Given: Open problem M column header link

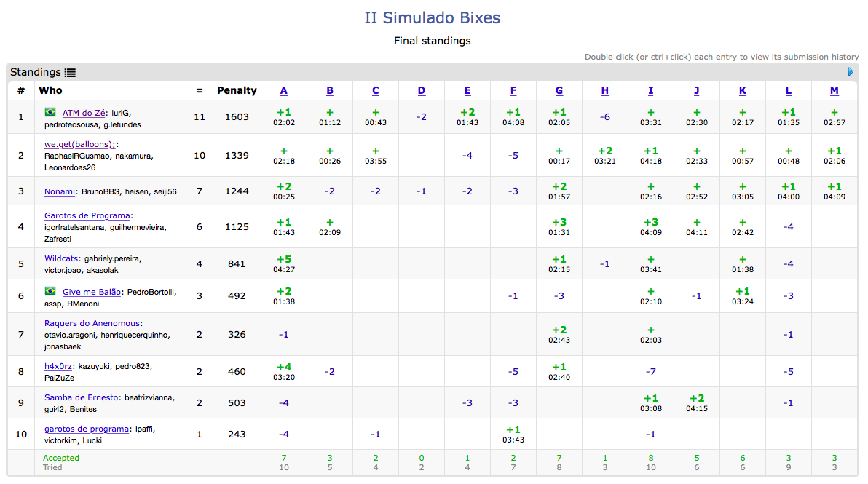Looking at the screenshot, I should (835, 91).
